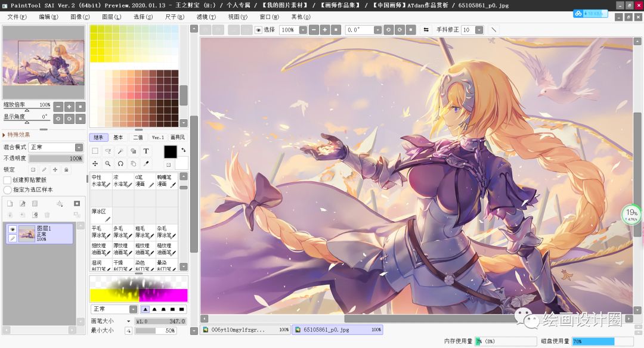
Task: Select the Lasso tool
Action: click(x=107, y=151)
